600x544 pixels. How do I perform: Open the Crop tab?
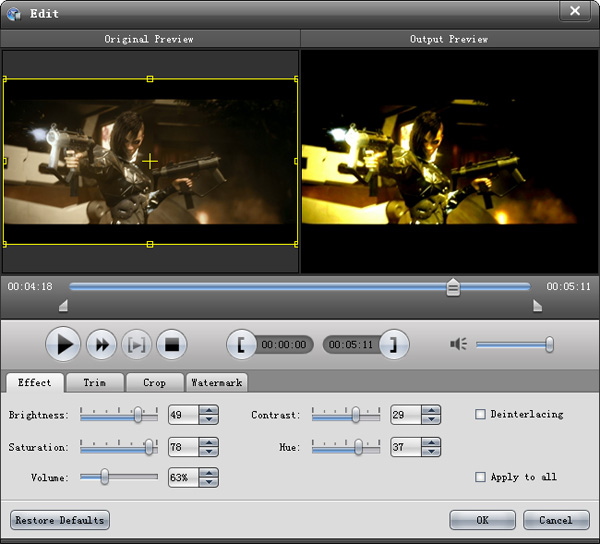tap(155, 383)
